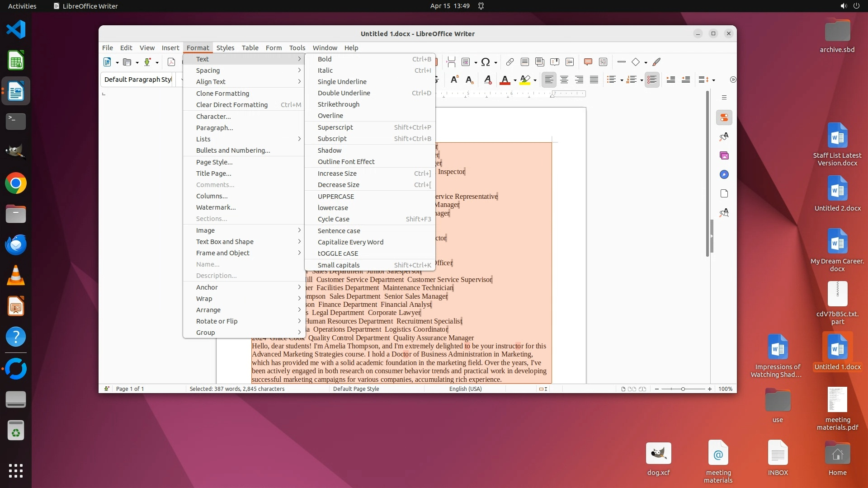Open the font color dropdown arrow
Image resolution: width=868 pixels, height=488 pixels.
click(x=515, y=80)
